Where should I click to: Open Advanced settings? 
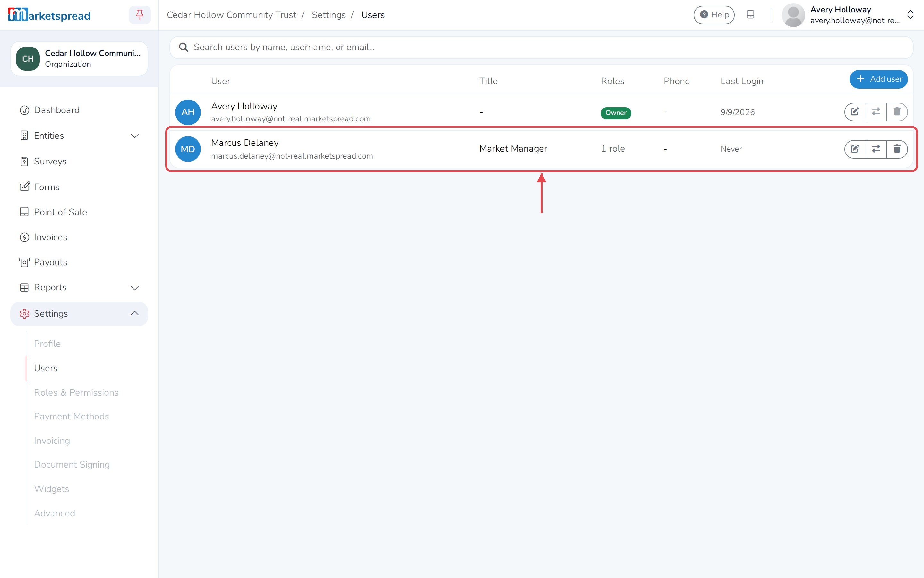coord(55,513)
